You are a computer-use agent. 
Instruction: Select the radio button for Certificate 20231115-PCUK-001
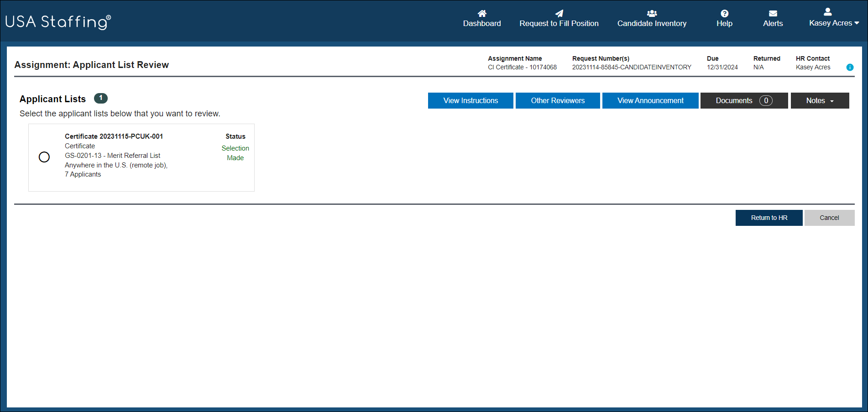click(x=44, y=157)
